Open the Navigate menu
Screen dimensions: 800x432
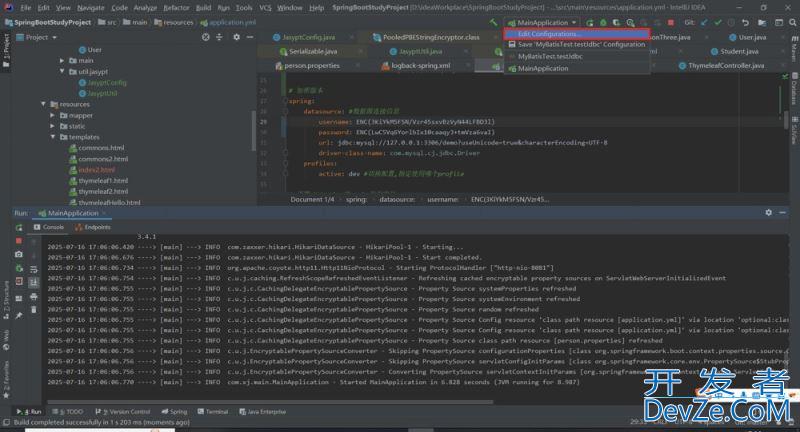90,8
